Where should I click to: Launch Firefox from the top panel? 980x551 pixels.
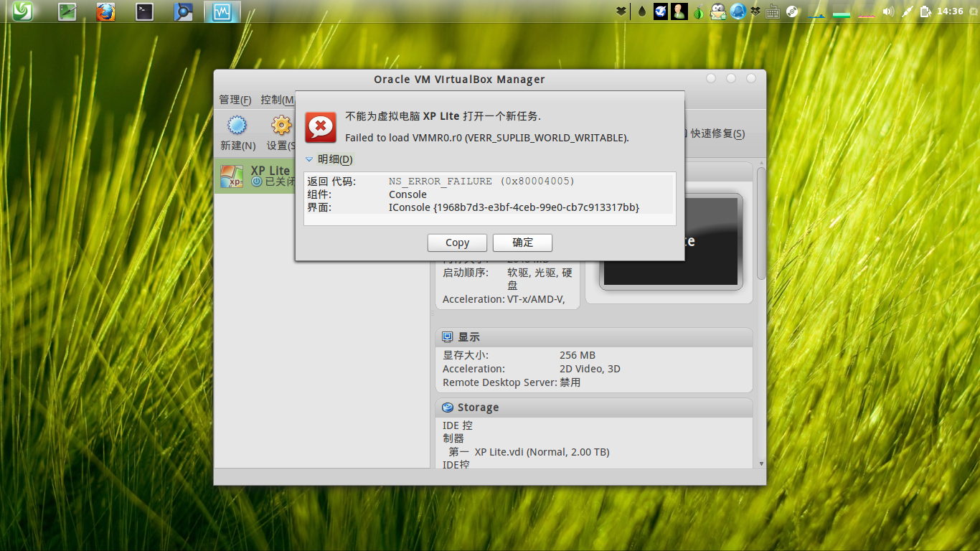[106, 11]
